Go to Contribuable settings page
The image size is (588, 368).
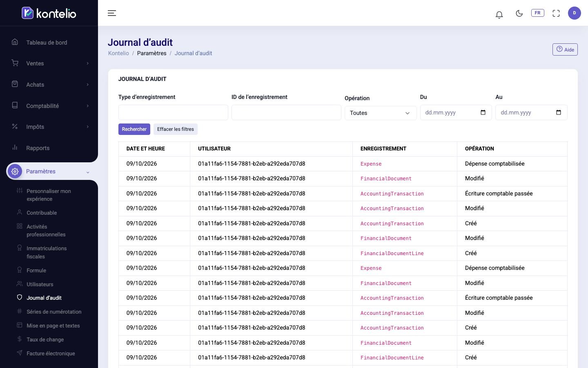[42, 213]
